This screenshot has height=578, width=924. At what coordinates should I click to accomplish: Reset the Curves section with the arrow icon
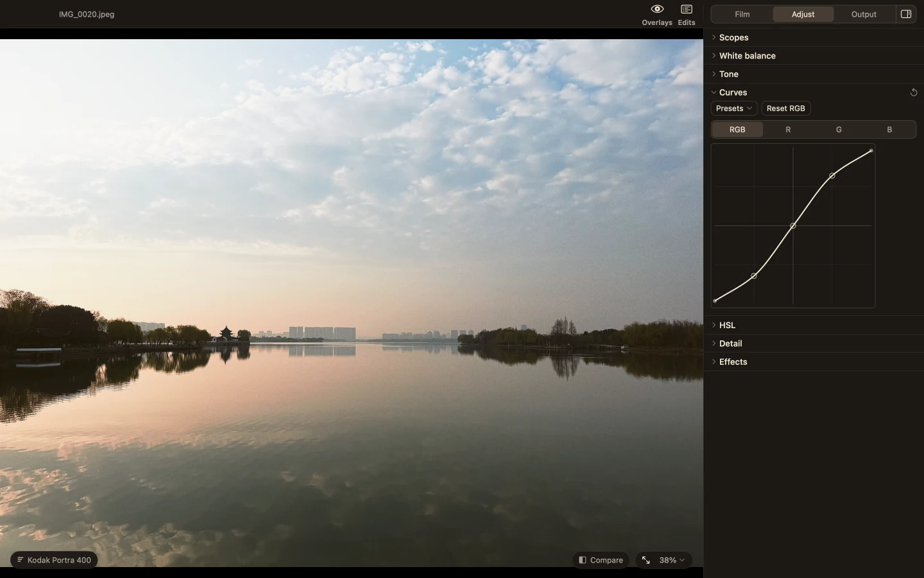[914, 92]
